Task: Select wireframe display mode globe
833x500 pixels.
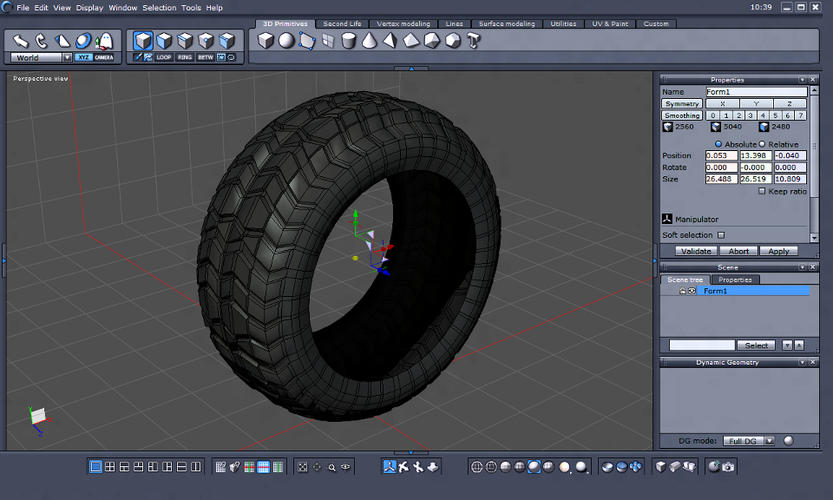Action: pyautogui.click(x=477, y=467)
